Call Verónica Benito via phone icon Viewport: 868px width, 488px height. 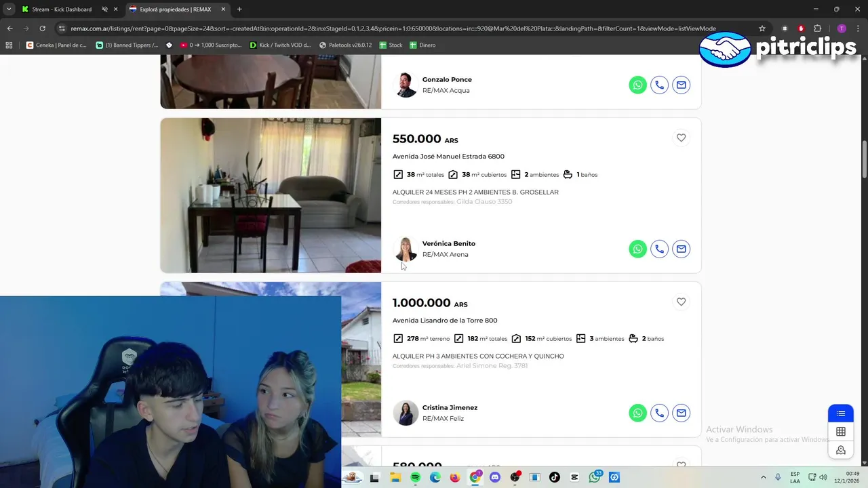(x=659, y=249)
